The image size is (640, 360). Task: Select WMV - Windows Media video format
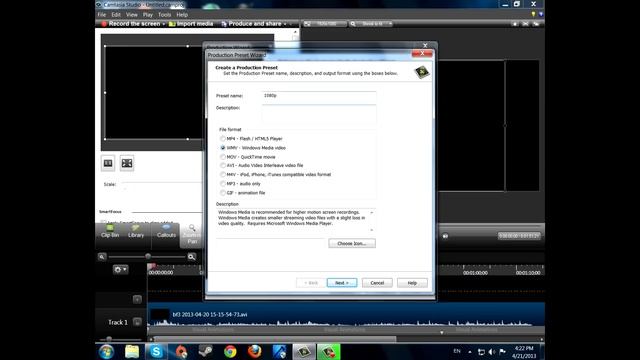(253, 148)
